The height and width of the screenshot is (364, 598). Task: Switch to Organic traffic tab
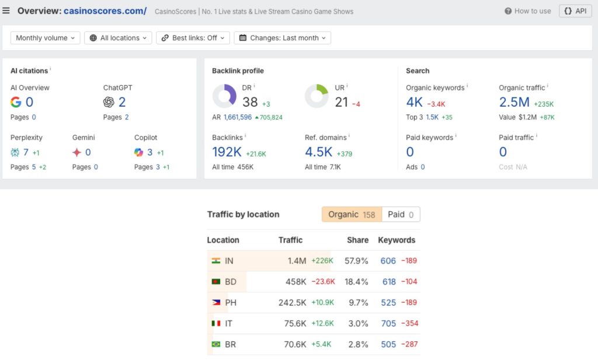click(x=352, y=214)
